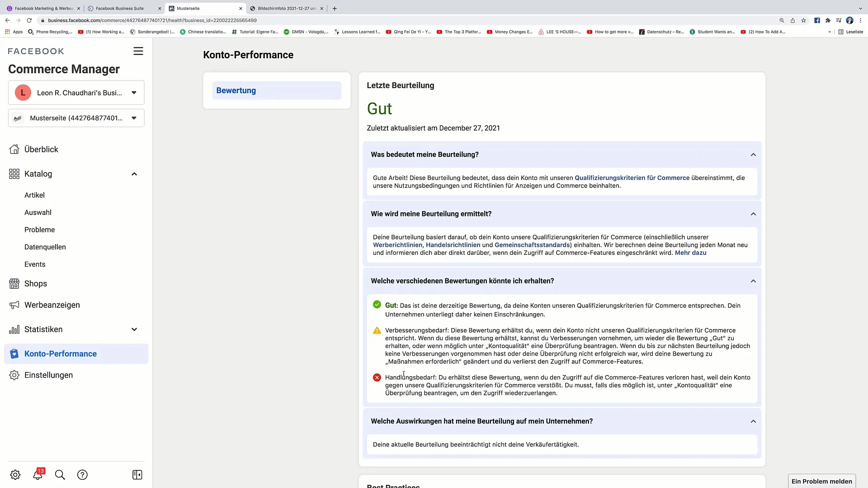Toggle the Musterseite account dropdown
The height and width of the screenshot is (488, 868).
pyautogui.click(x=133, y=117)
